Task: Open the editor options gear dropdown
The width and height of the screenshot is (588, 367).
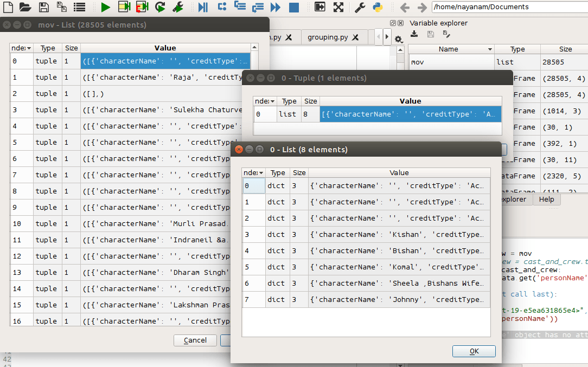Action: click(399, 39)
